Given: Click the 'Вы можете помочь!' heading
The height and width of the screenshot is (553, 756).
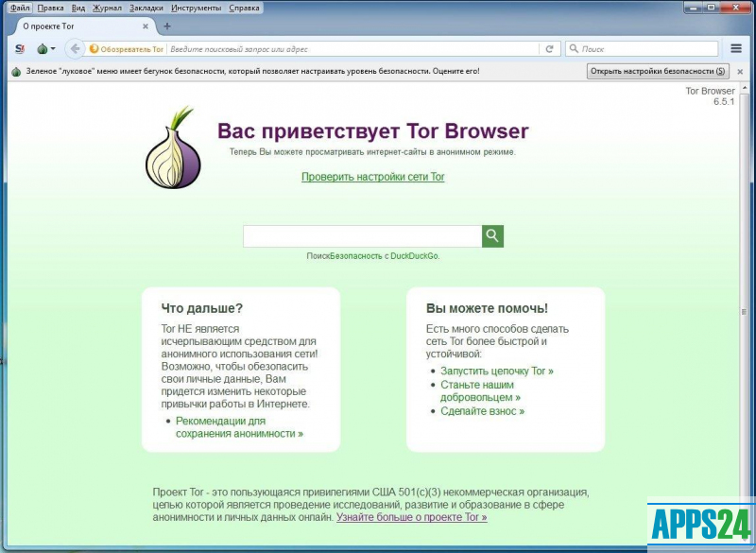Looking at the screenshot, I should coord(487,308).
